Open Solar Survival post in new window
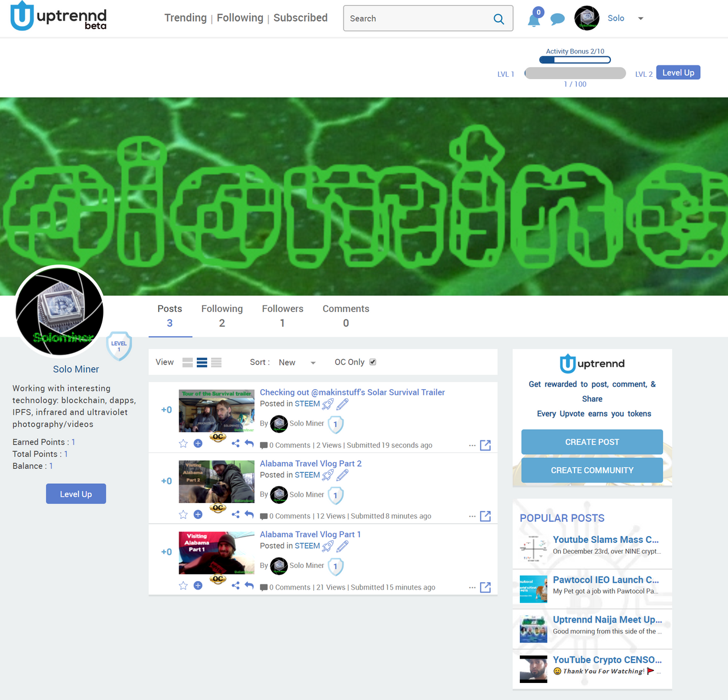 (x=485, y=445)
